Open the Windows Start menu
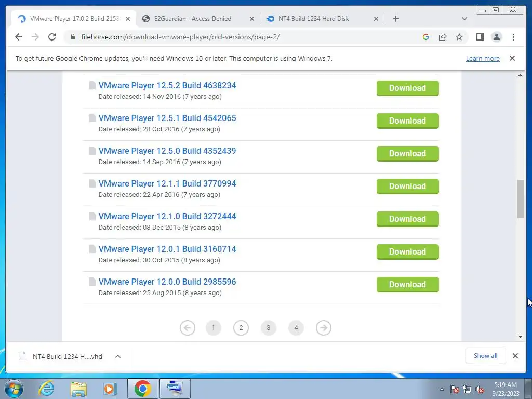Image resolution: width=532 pixels, height=399 pixels. click(x=14, y=389)
